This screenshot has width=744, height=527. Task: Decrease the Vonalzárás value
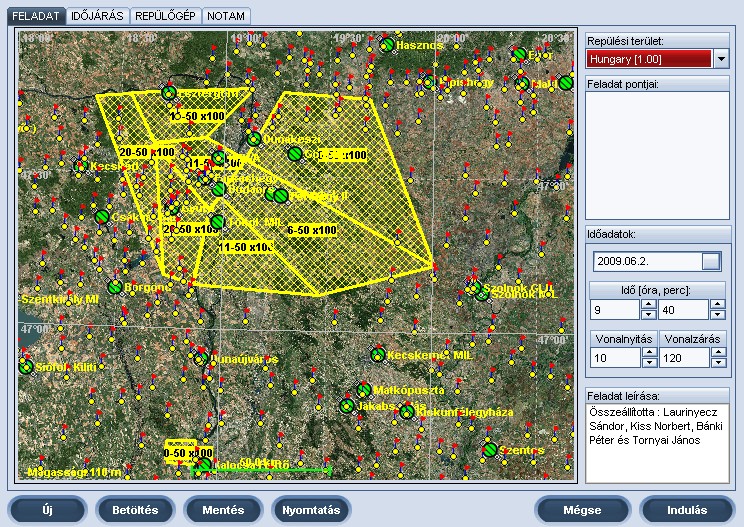[x=716, y=363]
